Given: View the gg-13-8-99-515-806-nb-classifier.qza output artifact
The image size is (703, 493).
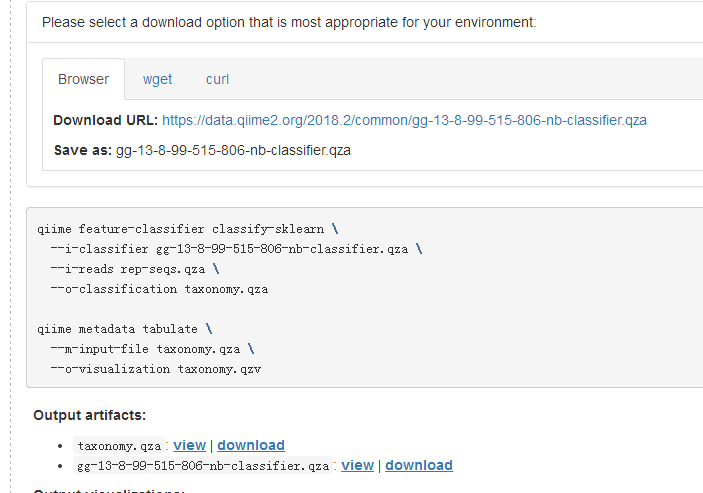Looking at the screenshot, I should click(357, 465).
